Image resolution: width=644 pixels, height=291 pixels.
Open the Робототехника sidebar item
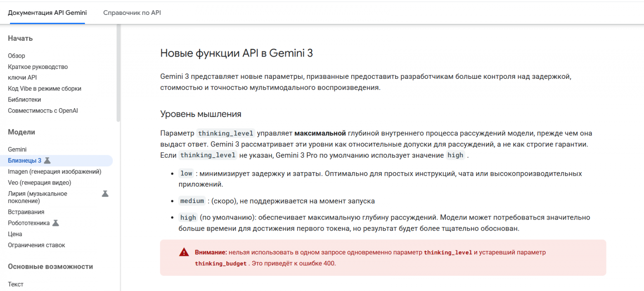click(x=29, y=223)
